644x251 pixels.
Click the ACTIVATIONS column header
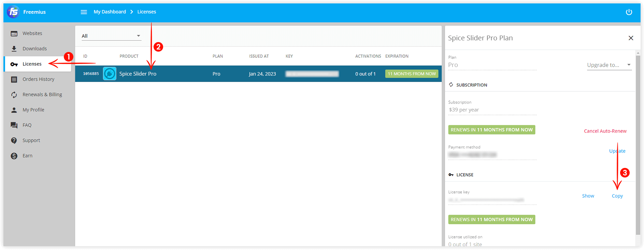click(368, 56)
